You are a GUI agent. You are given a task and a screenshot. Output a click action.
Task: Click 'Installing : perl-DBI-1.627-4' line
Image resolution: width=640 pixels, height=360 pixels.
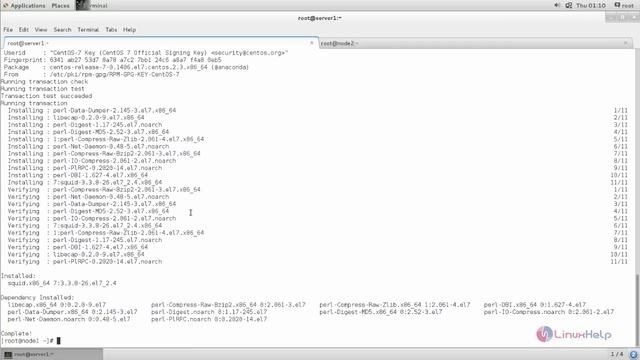pos(78,176)
